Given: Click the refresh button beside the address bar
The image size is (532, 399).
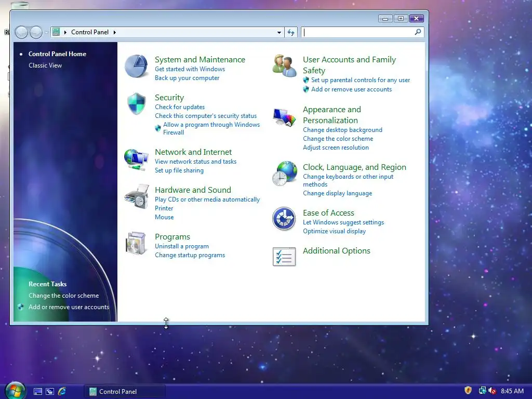Looking at the screenshot, I should tap(291, 32).
